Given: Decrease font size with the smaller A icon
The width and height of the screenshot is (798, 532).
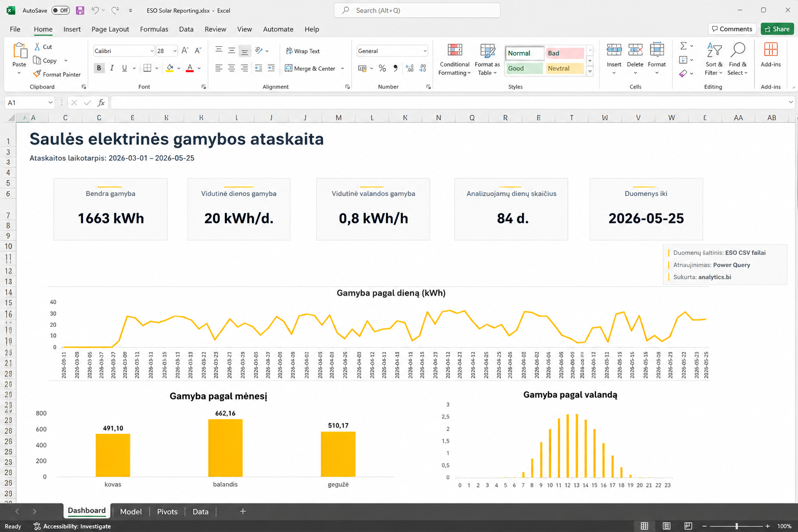Looking at the screenshot, I should point(197,51).
